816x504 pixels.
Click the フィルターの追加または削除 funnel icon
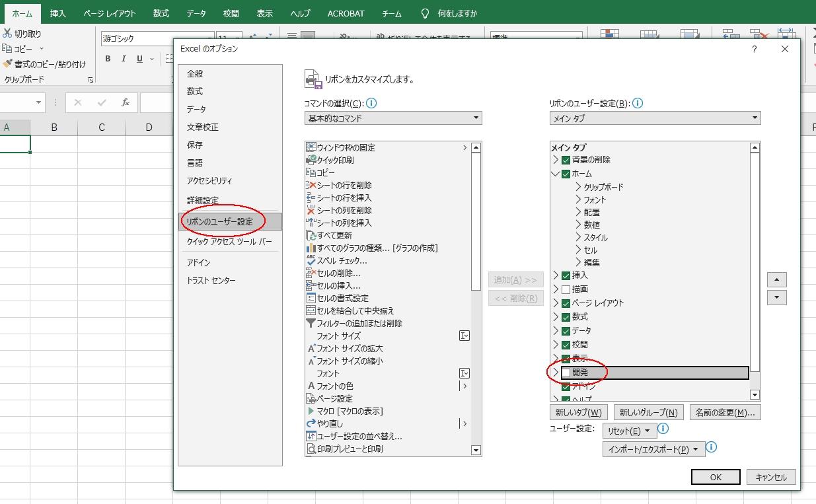coord(311,323)
